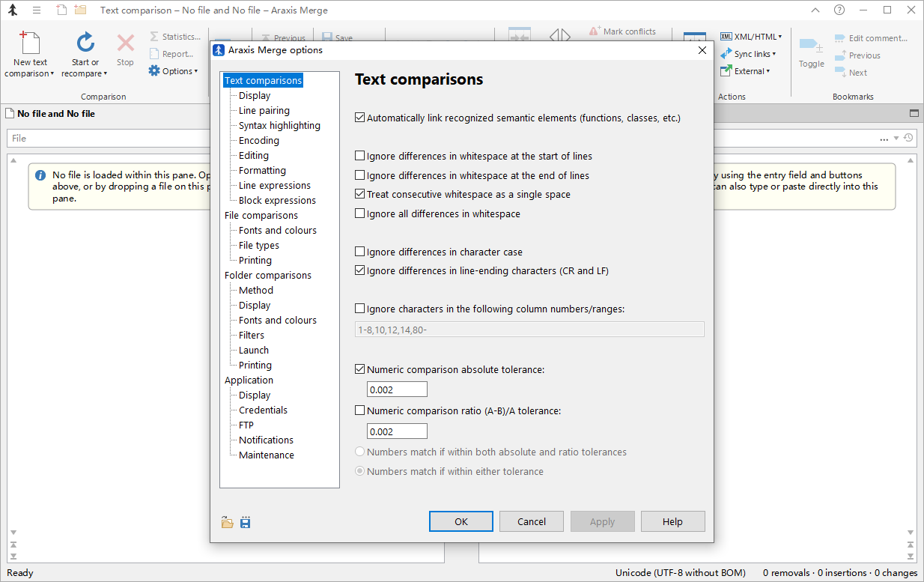The image size is (924, 582).
Task: Open Report from the ribbon
Action: click(x=171, y=54)
